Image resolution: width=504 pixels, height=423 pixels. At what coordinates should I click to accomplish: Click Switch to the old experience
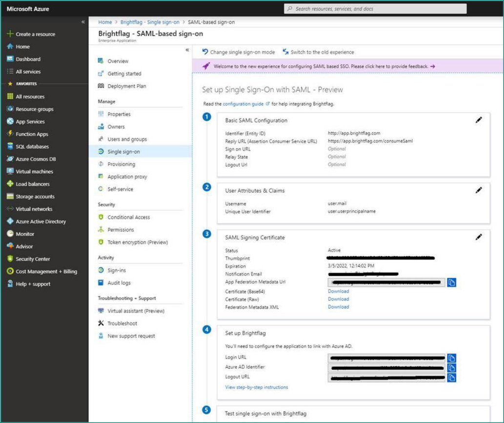click(318, 52)
